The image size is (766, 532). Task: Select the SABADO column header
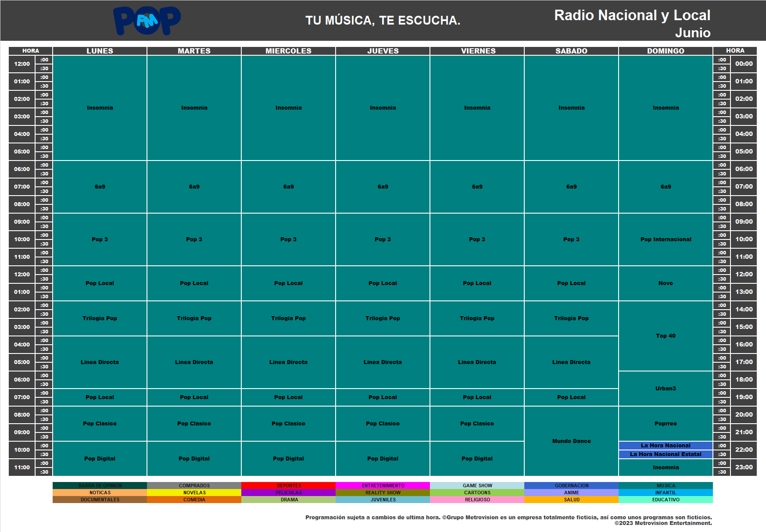point(571,51)
